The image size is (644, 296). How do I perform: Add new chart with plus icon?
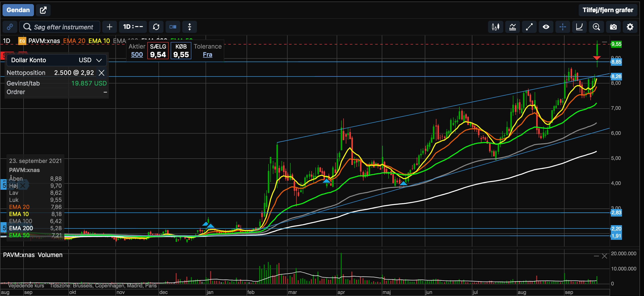110,27
